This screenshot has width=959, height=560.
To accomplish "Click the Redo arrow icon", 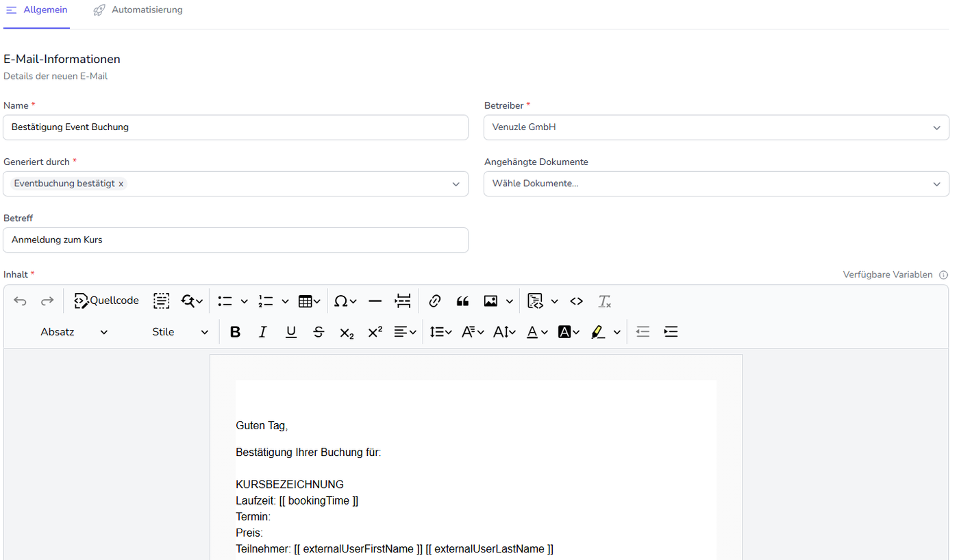I will 47,301.
